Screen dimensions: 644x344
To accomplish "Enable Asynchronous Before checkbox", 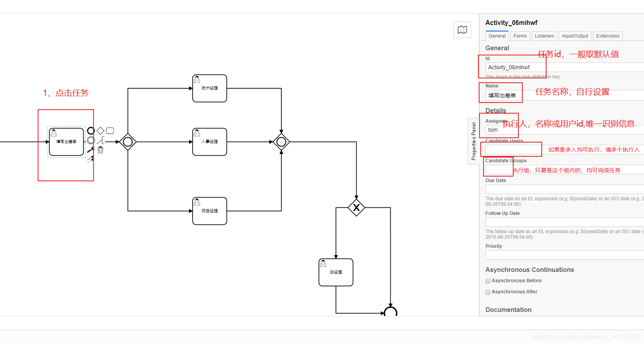I will tap(488, 281).
